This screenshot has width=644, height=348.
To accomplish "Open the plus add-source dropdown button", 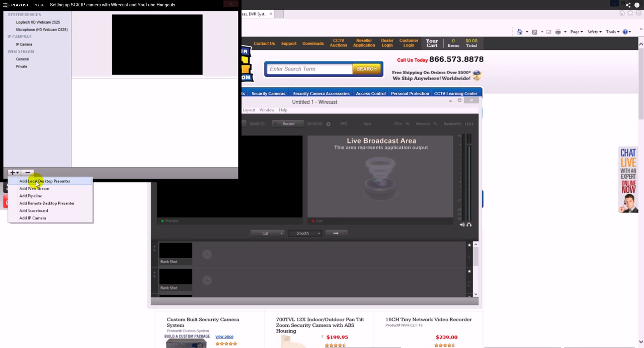I will (x=14, y=172).
